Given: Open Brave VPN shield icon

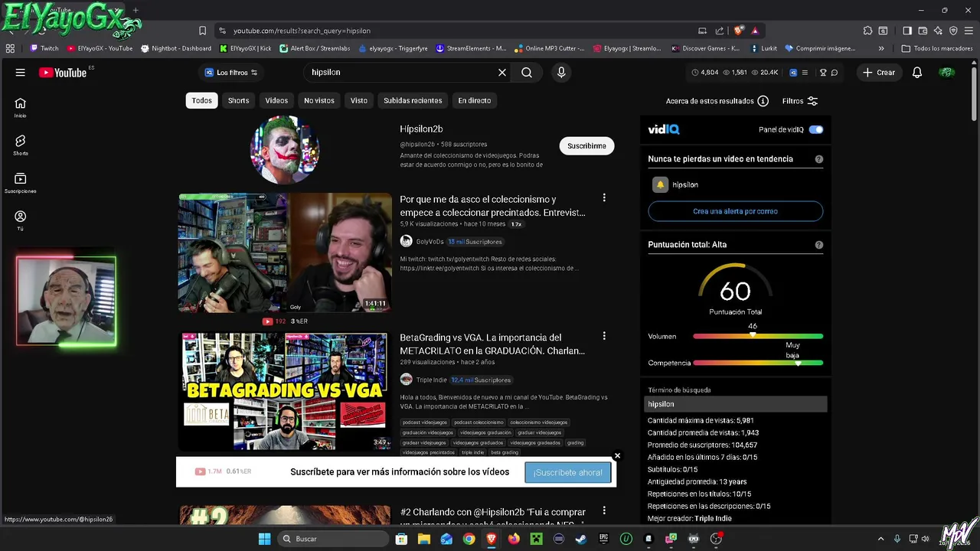Looking at the screenshot, I should point(953,31).
